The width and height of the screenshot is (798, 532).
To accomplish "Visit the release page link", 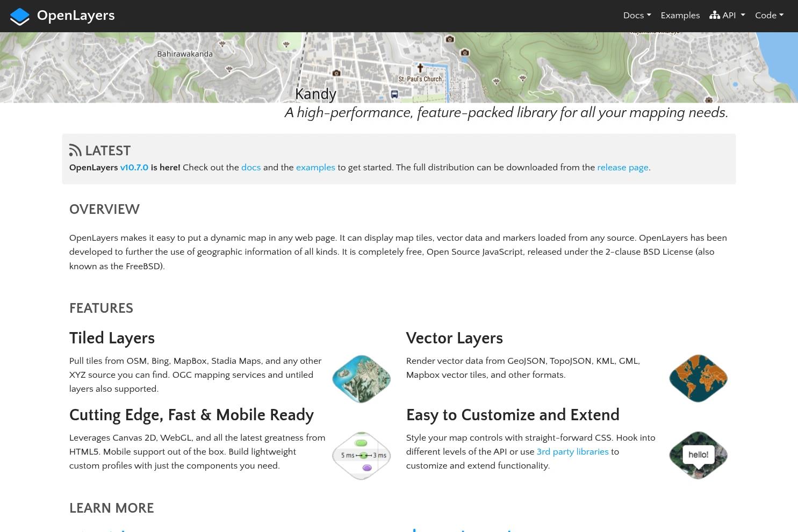I will tap(622, 168).
